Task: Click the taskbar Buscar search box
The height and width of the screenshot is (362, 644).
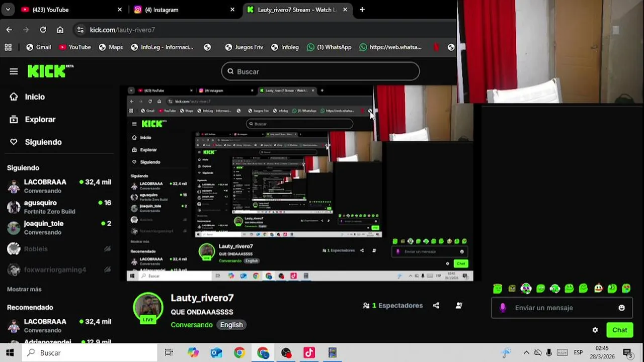Action: 90,352
